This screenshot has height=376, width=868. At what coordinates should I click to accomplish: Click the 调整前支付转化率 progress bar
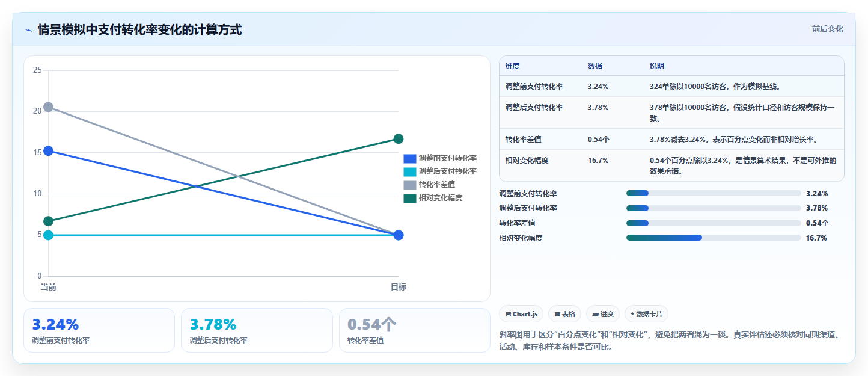714,193
